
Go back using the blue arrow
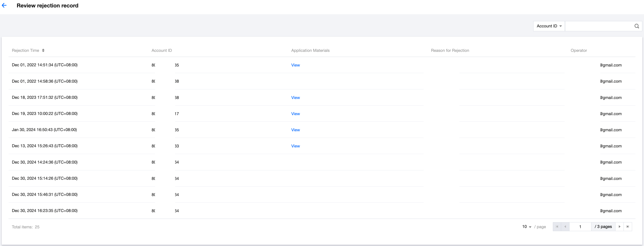(x=4, y=6)
